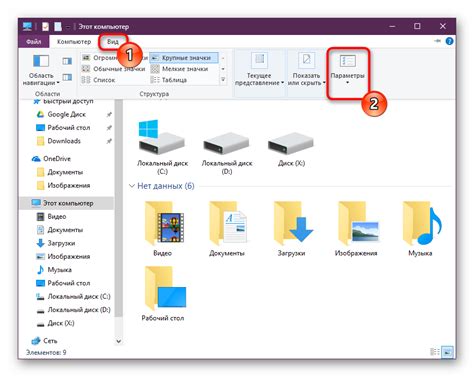Viewport: 474px width, 377px height.
Task: Select Google Диск in quick access
Action: [66, 114]
